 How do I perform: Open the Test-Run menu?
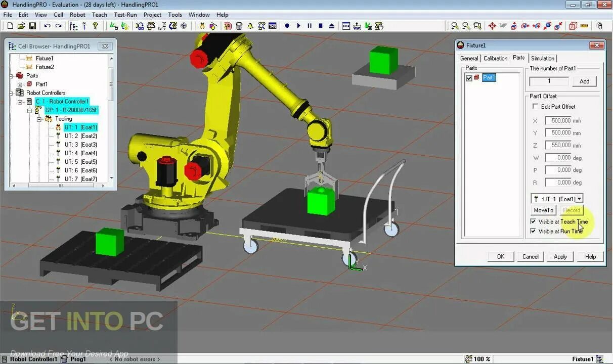point(125,15)
